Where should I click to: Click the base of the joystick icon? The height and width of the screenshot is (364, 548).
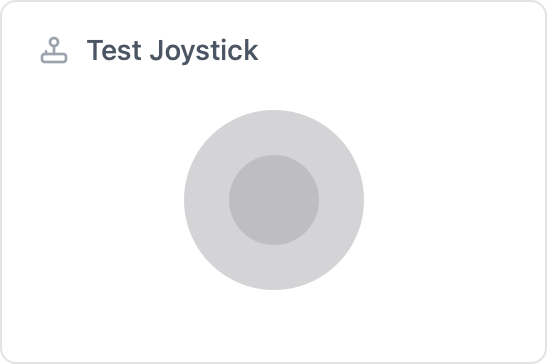point(54,58)
